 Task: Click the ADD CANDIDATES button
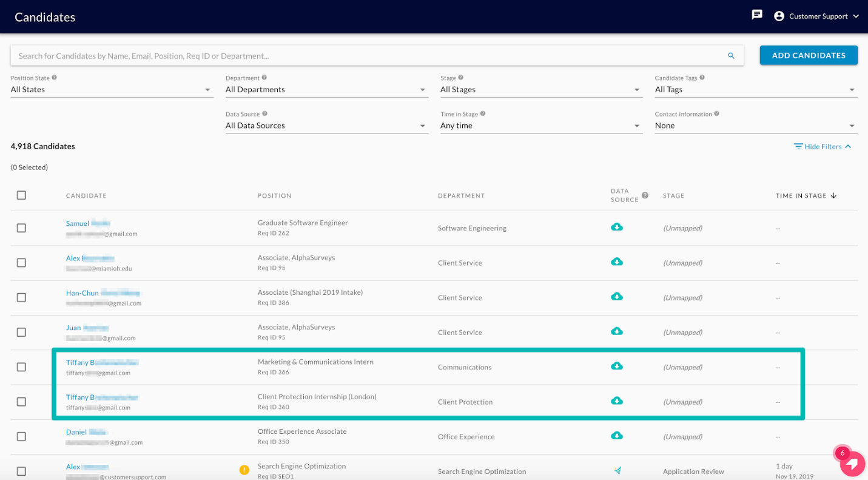click(809, 55)
